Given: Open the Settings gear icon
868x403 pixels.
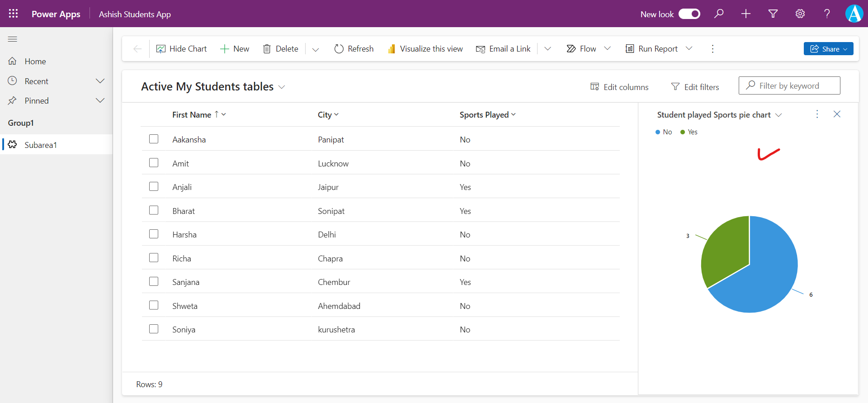Looking at the screenshot, I should (x=800, y=14).
